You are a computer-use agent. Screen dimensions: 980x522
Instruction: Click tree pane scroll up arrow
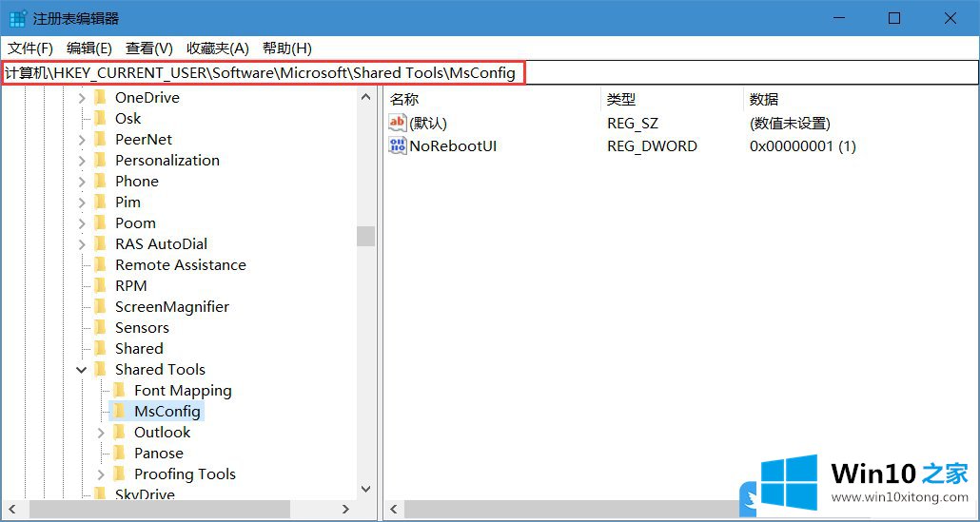pos(365,96)
